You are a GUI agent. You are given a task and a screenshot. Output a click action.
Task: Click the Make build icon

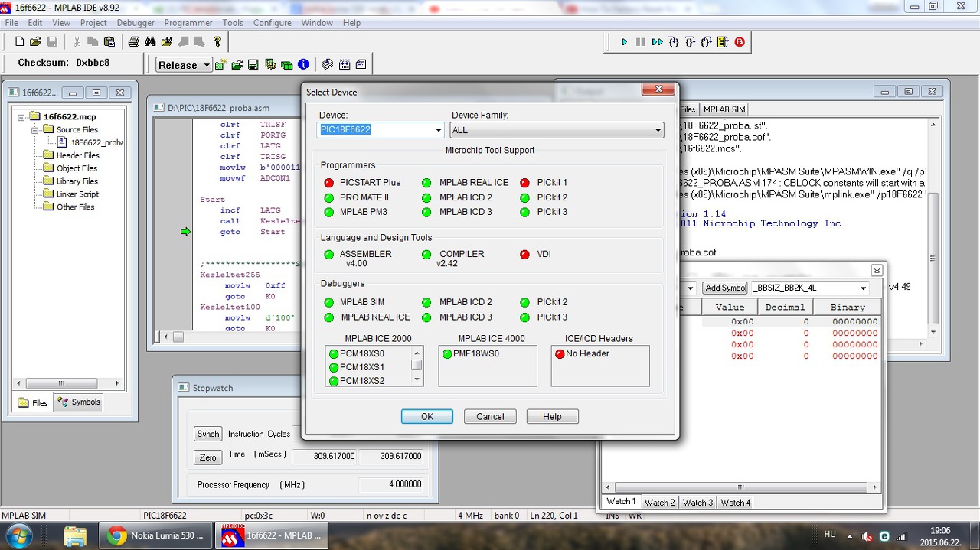click(328, 65)
